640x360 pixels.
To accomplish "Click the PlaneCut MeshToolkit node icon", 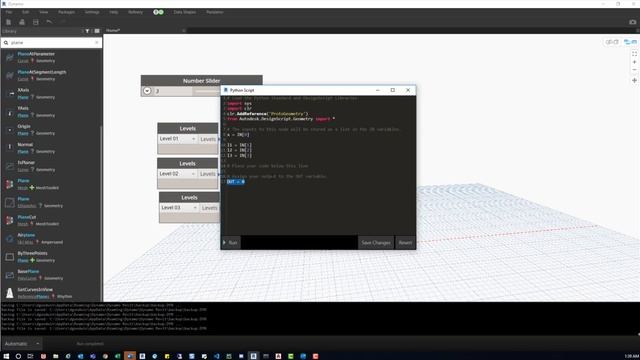I will 9,220.
